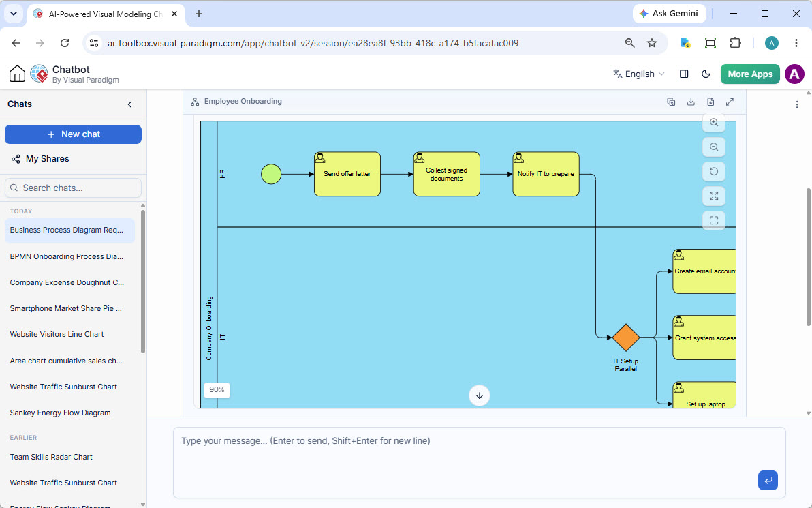Click the address bar URL

[x=313, y=43]
